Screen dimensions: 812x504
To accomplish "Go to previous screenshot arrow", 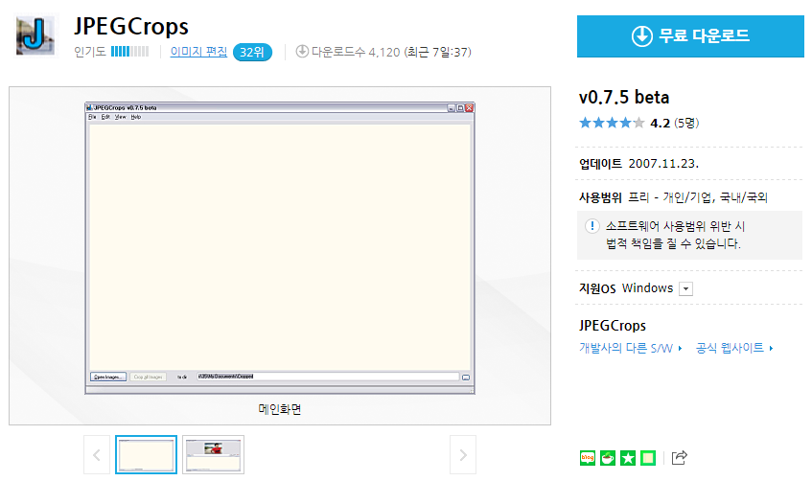I will pyautogui.click(x=97, y=455).
